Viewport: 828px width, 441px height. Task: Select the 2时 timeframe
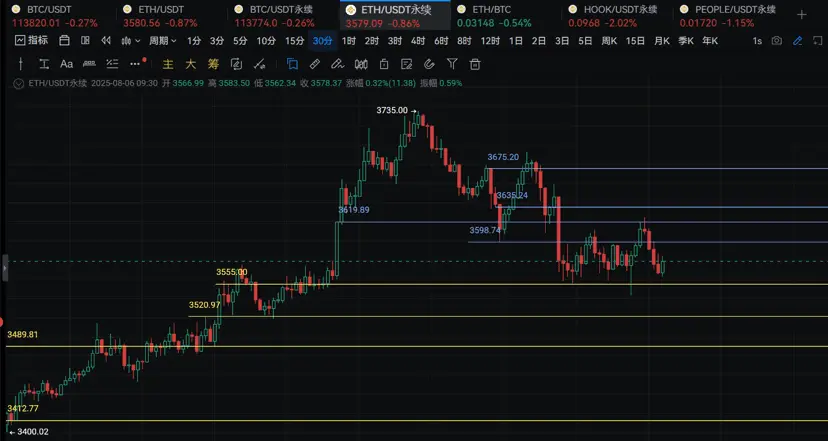(x=372, y=41)
